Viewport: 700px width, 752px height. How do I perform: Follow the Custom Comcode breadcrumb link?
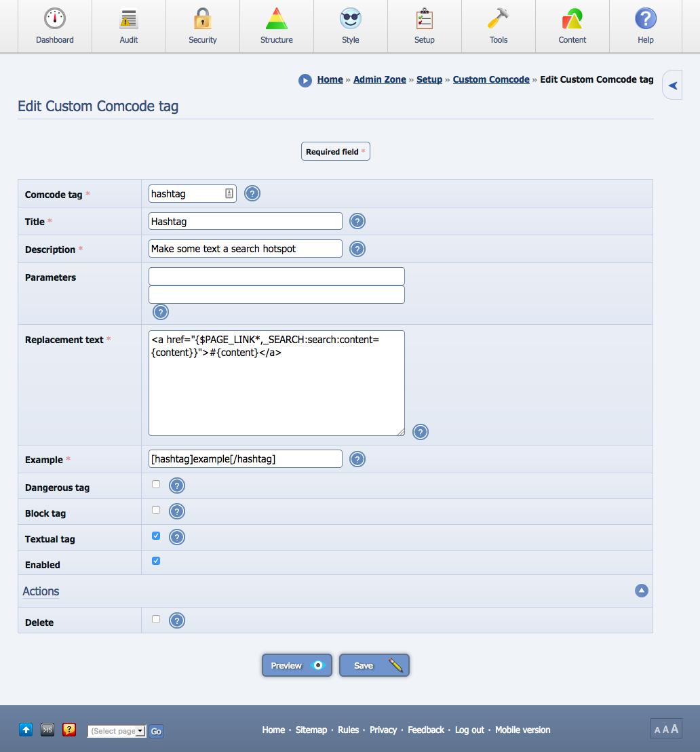(491, 79)
